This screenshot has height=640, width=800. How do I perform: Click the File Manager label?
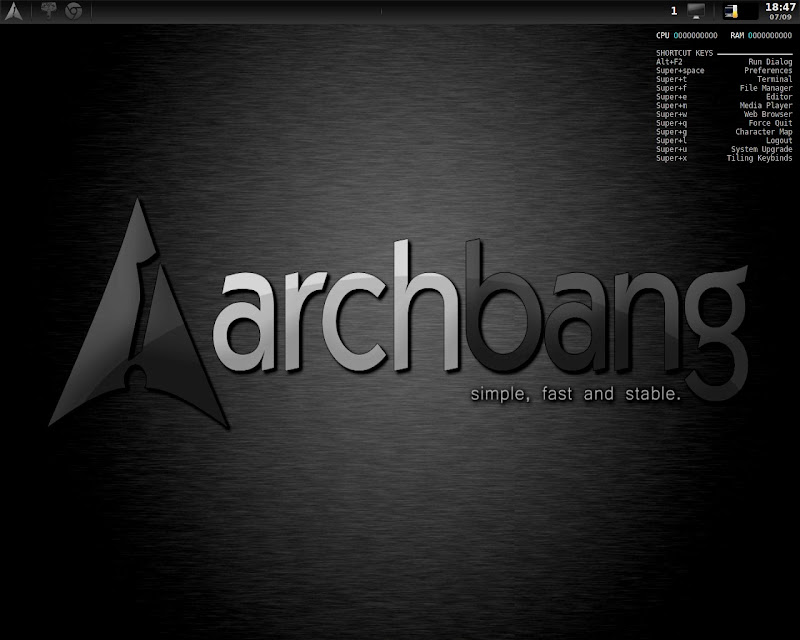(766, 88)
